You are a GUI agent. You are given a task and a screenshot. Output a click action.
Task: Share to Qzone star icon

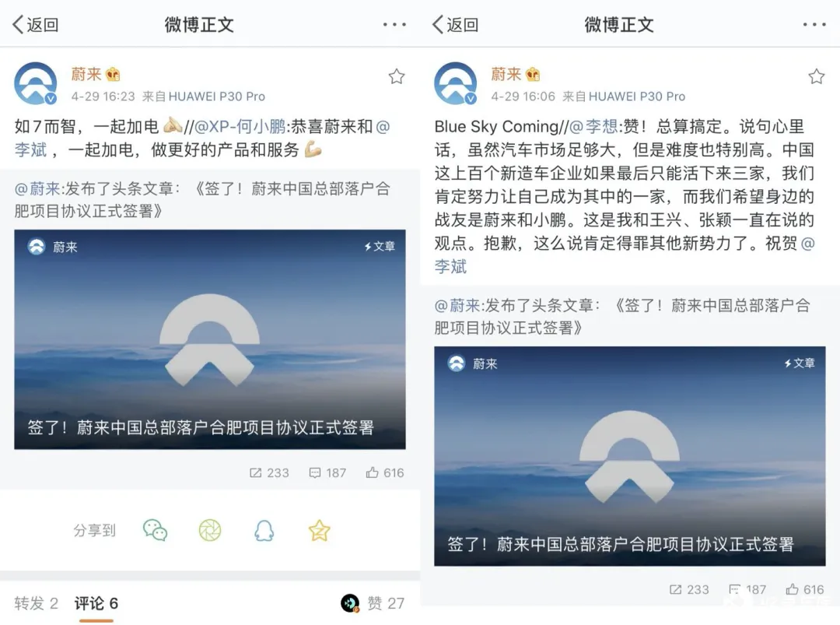[x=320, y=530]
